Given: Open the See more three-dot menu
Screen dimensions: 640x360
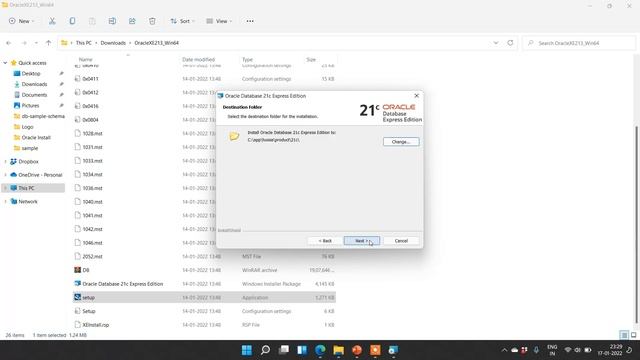Looking at the screenshot, I should click(250, 21).
